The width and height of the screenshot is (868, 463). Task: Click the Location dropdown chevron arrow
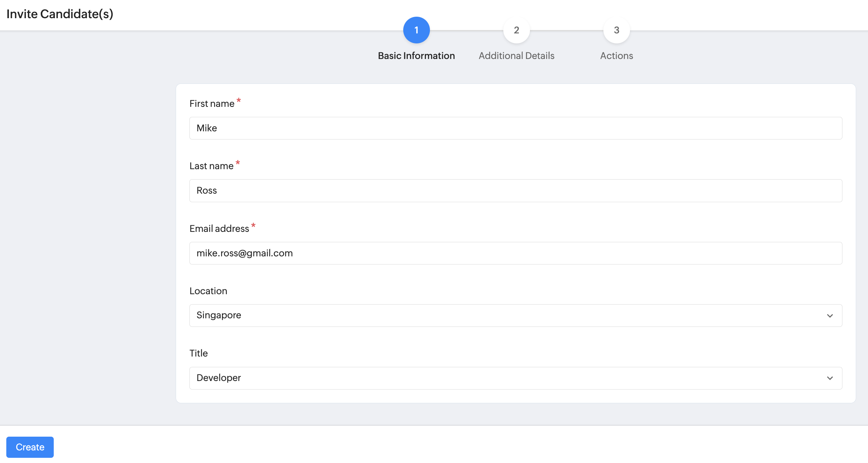tap(830, 316)
